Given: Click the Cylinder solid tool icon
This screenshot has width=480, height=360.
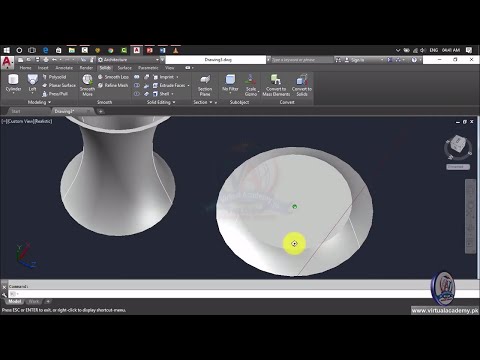Looking at the screenshot, I should [x=13, y=80].
